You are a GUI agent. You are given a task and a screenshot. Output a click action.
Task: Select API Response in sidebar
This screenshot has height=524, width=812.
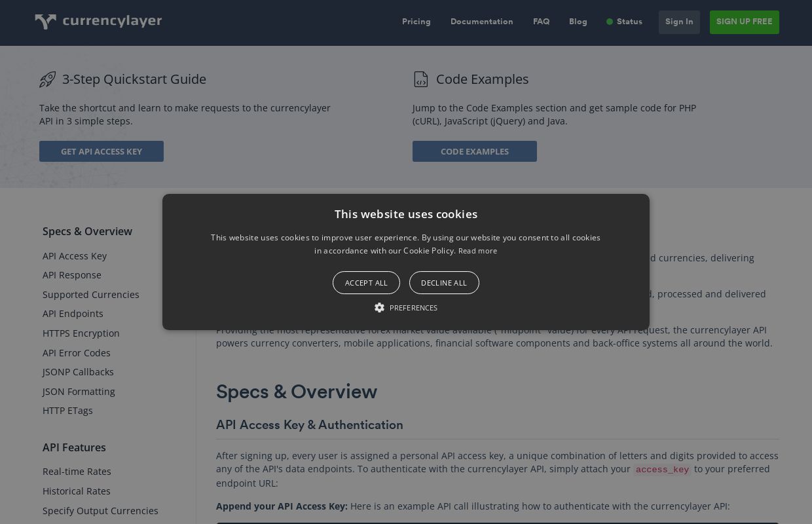click(72, 275)
